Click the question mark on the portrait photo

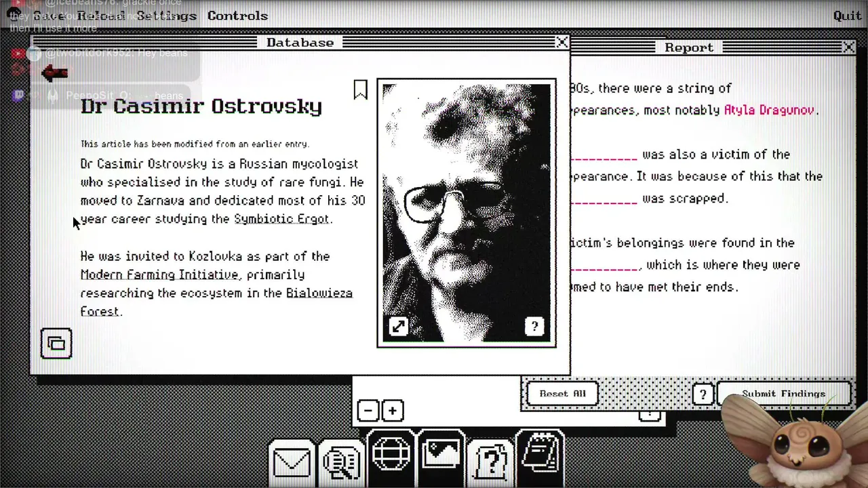tap(534, 327)
